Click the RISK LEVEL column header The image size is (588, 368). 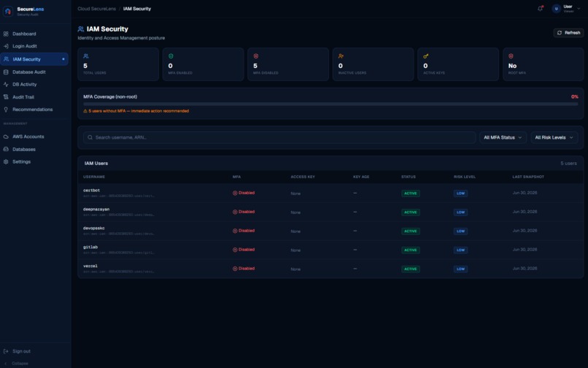(465, 177)
